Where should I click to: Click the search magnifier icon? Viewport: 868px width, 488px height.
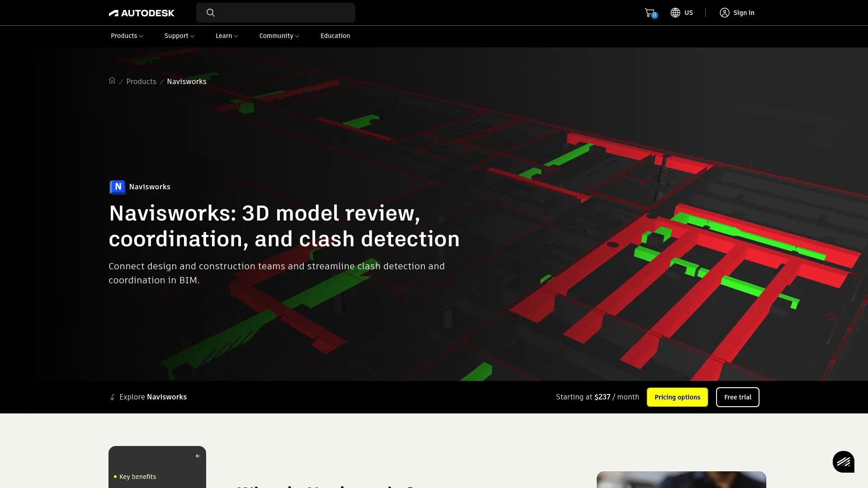pos(211,13)
